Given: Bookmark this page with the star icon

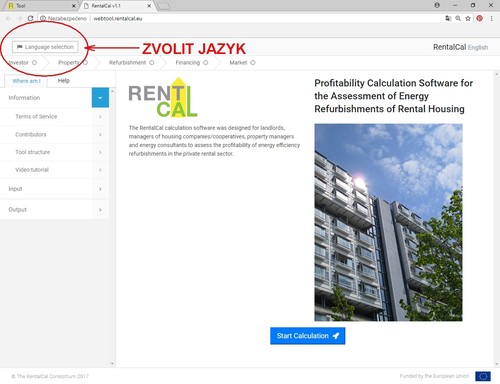Looking at the screenshot, I should [468, 18].
